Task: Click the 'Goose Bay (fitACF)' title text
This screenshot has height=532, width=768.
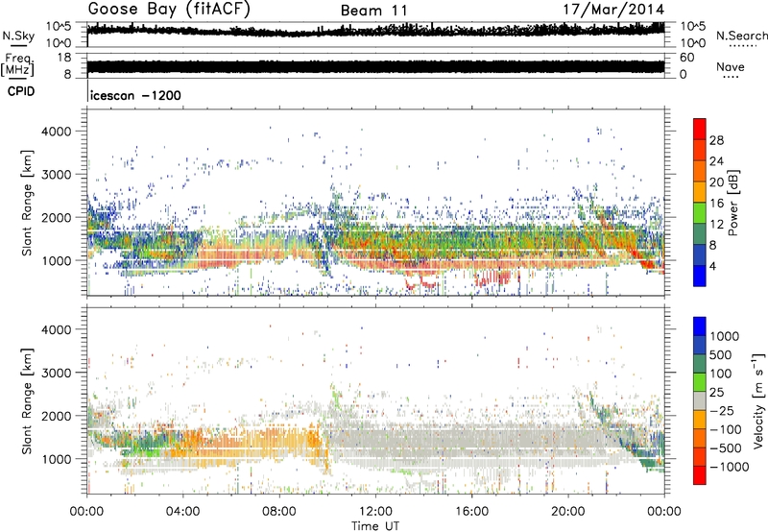Action: pos(169,10)
